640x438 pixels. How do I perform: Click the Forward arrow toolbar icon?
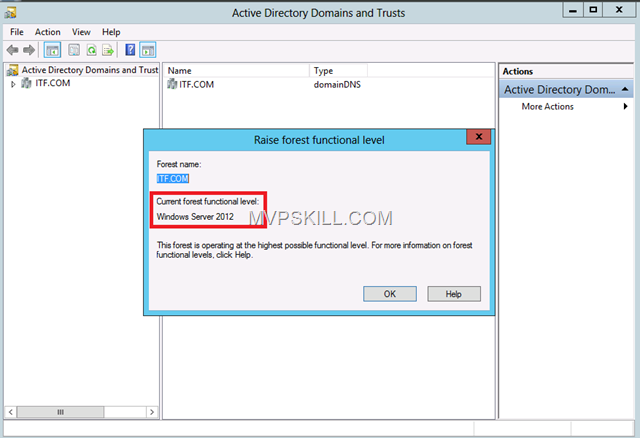click(x=29, y=49)
